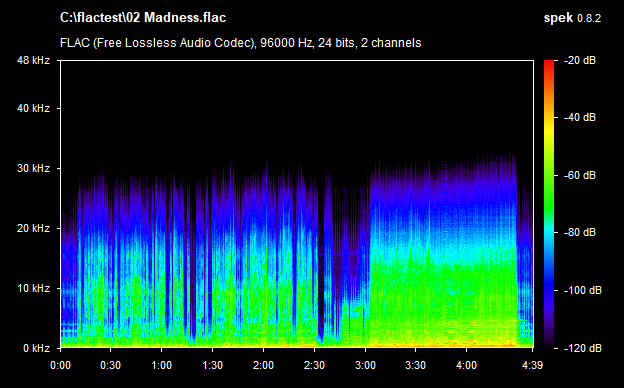This screenshot has height=388, width=624.
Task: Click the 0 kHz frequency axis label
Action: (36, 348)
